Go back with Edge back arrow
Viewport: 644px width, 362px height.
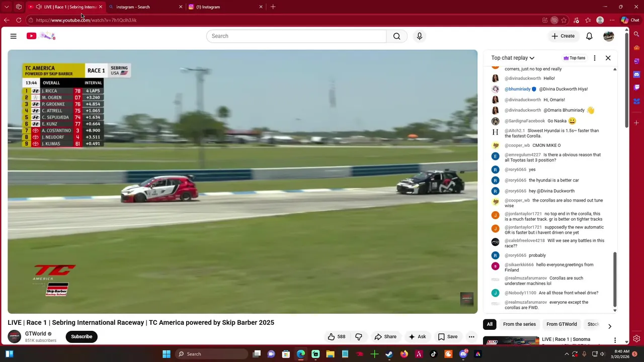pos(7,20)
